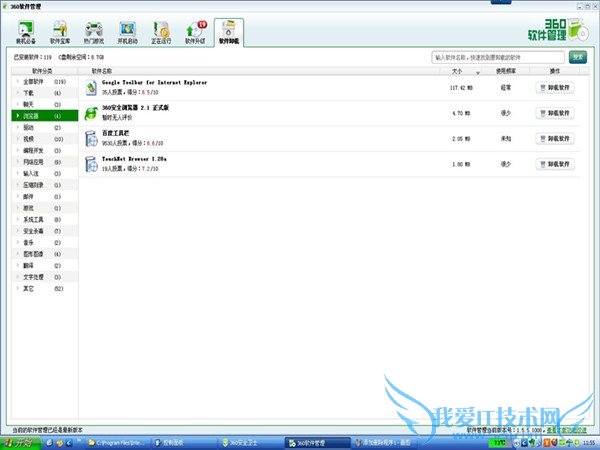Open the 开机启动 toolbar icon
The image size is (600, 450).
[x=127, y=32]
